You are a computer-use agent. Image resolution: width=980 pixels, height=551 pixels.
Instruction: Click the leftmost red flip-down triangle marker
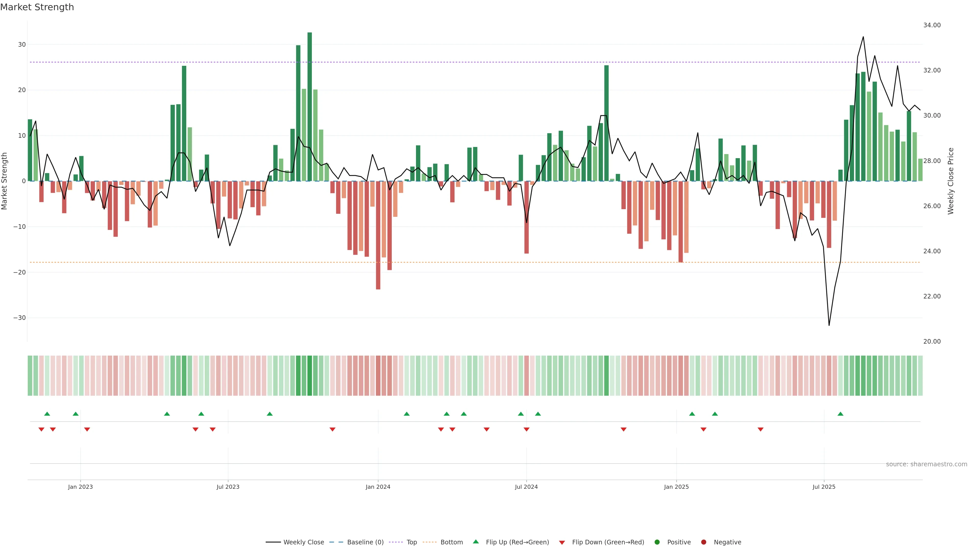coord(41,429)
